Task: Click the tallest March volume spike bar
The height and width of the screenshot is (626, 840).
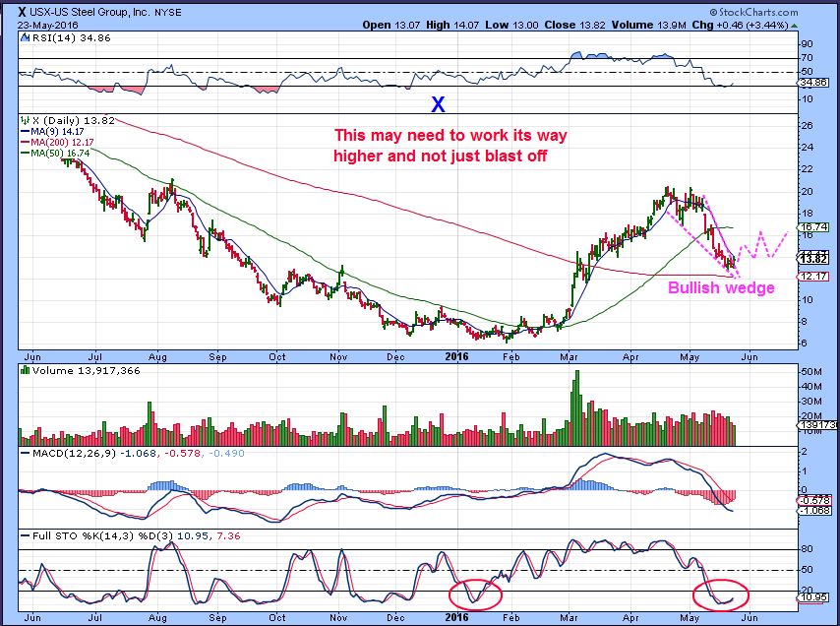Action: click(576, 407)
